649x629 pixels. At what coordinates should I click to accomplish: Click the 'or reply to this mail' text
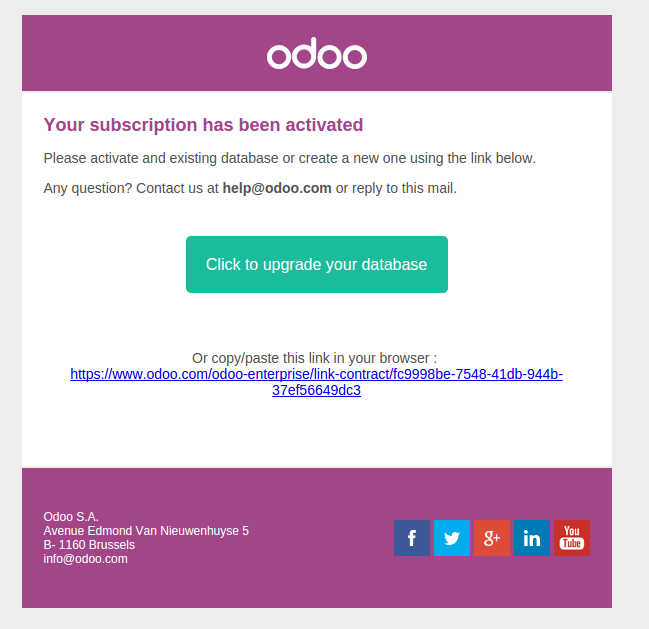point(396,188)
